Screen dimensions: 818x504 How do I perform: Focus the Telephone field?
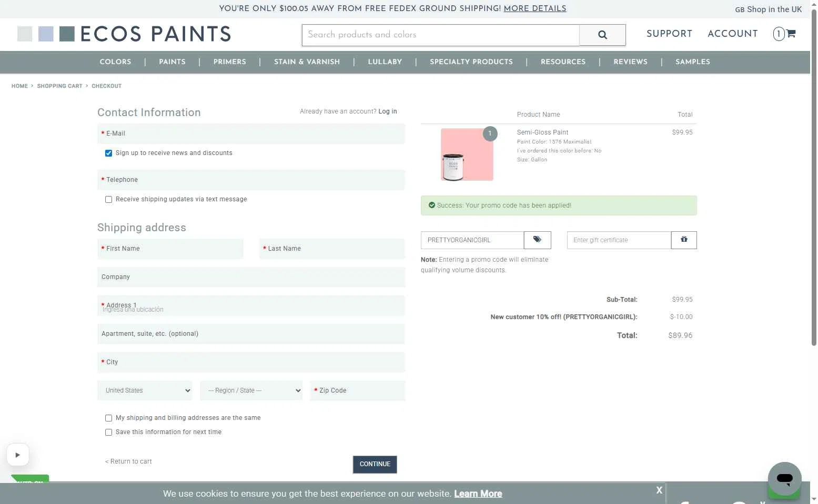(x=251, y=180)
